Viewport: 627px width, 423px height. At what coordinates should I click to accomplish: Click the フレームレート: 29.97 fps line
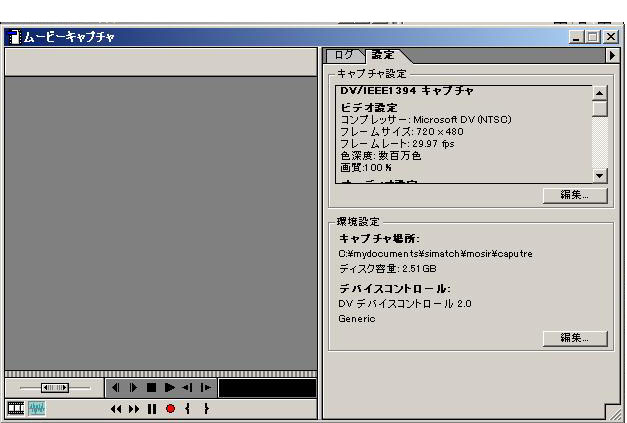tap(397, 144)
